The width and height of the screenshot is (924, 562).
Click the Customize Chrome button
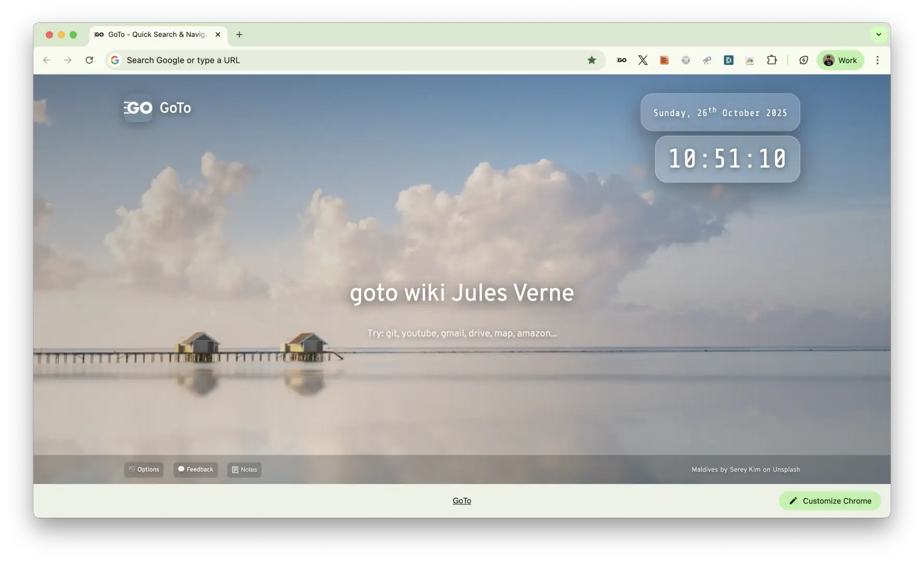[x=829, y=501]
